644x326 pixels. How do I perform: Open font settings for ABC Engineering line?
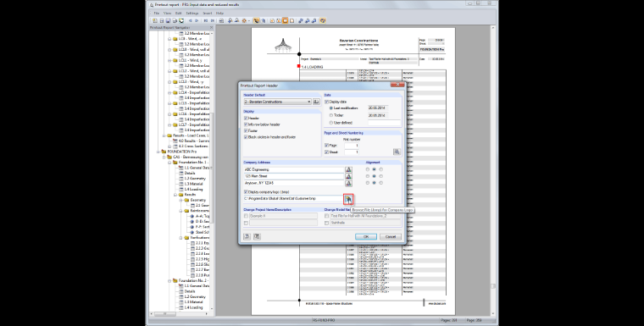click(348, 169)
